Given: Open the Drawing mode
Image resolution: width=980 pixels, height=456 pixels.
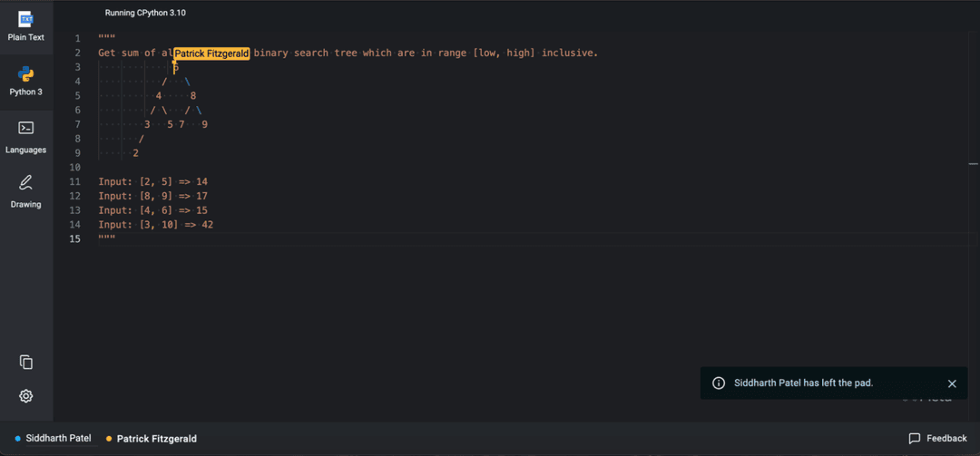Looking at the screenshot, I should (x=25, y=192).
